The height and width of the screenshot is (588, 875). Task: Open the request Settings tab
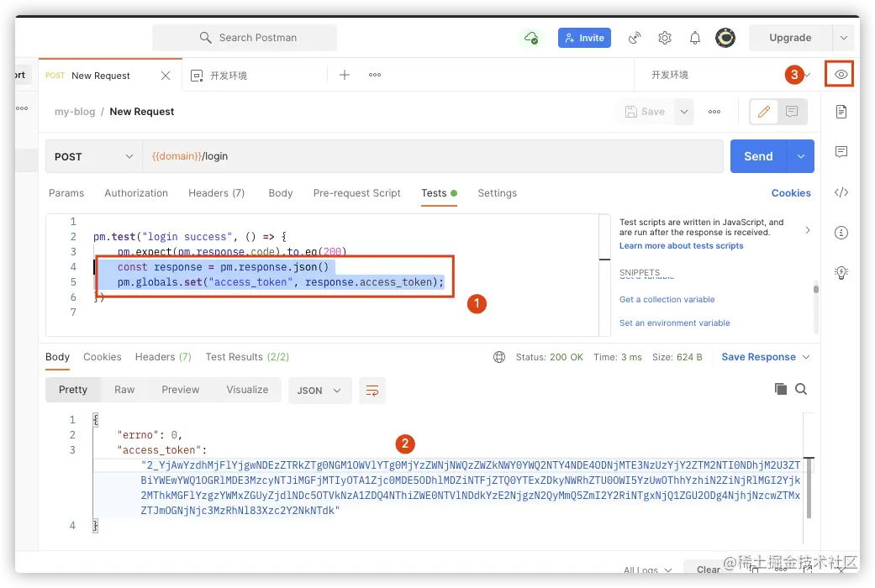[x=498, y=193]
